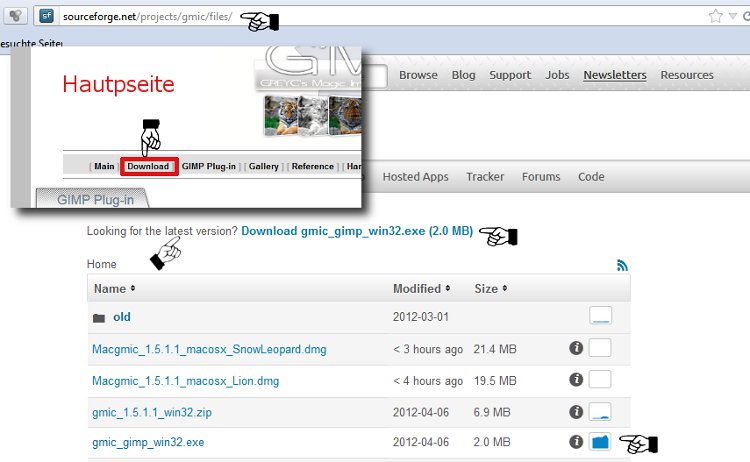Click the SourceForge site favicon in address bar

click(x=46, y=16)
